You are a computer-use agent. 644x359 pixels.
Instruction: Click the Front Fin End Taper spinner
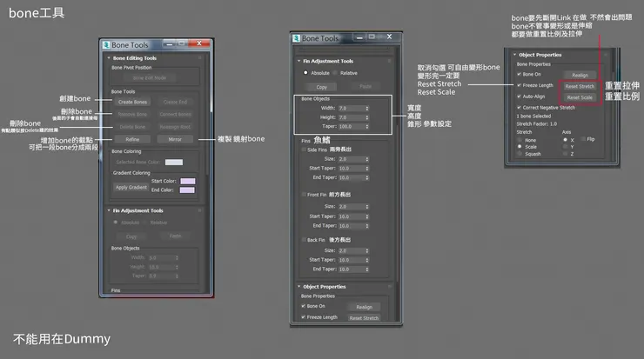click(x=367, y=226)
